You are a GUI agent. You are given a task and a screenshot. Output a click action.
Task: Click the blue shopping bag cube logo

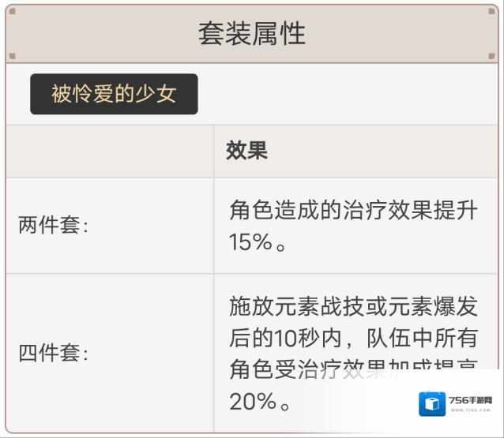(x=431, y=403)
